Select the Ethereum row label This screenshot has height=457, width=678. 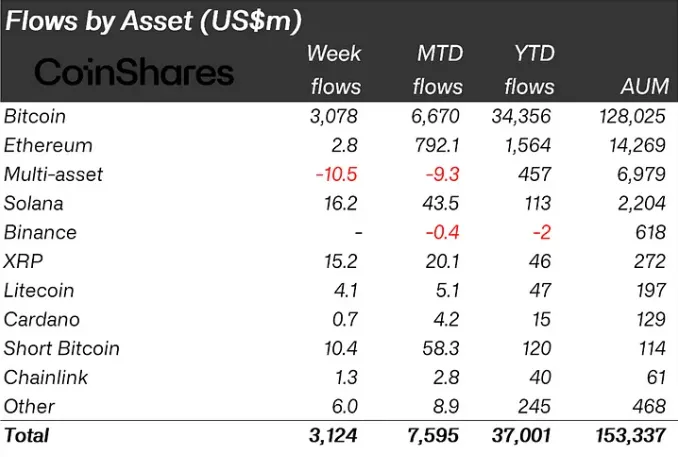48,145
